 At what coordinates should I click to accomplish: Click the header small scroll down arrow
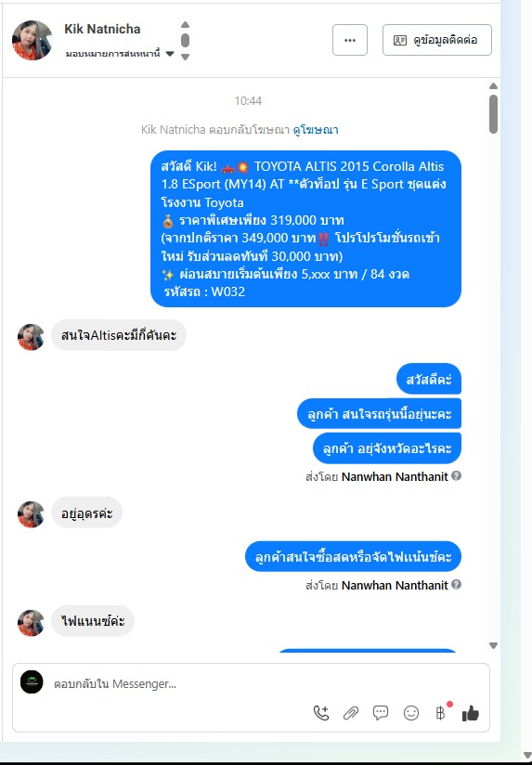click(x=185, y=57)
